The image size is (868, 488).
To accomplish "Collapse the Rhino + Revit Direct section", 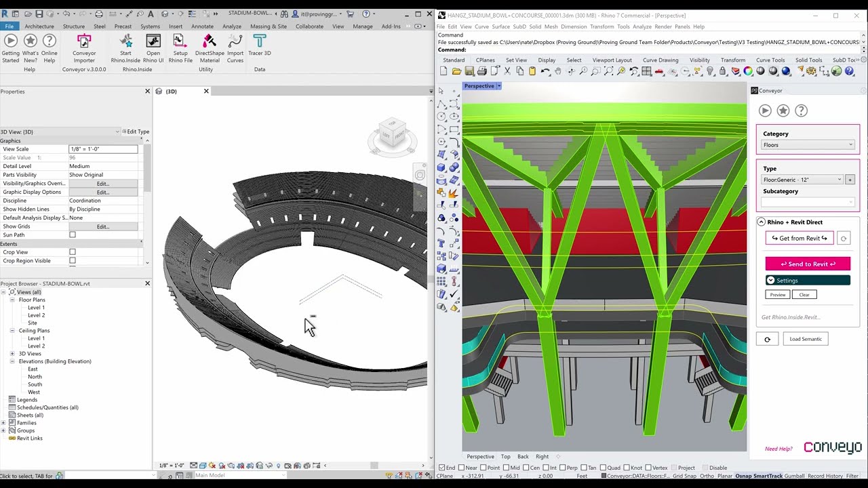I will [x=762, y=222].
